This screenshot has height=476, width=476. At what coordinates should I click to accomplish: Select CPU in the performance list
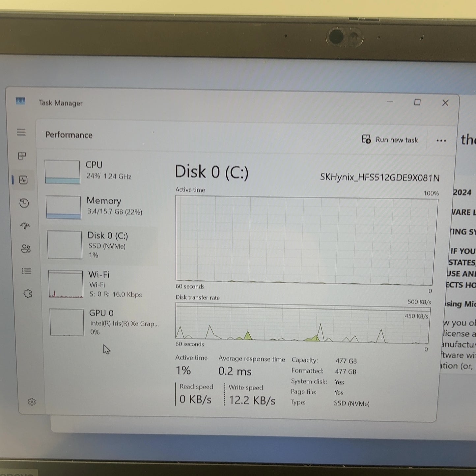[101, 171]
